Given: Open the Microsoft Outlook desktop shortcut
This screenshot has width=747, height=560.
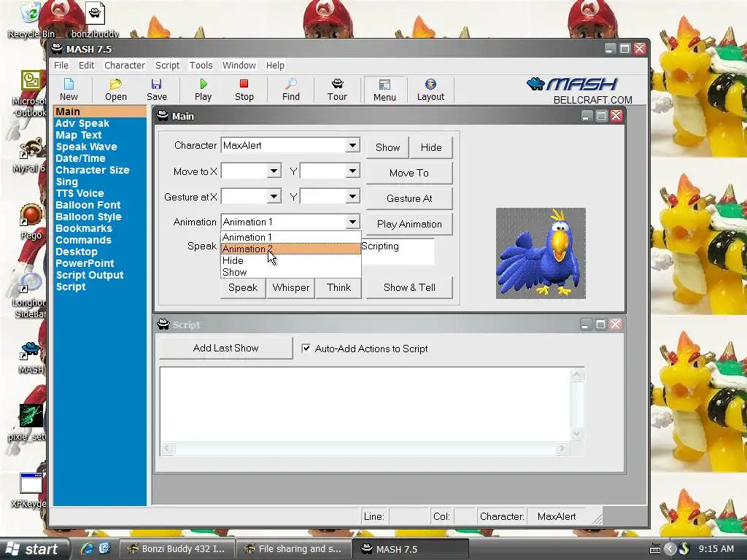Looking at the screenshot, I should click(x=31, y=93).
